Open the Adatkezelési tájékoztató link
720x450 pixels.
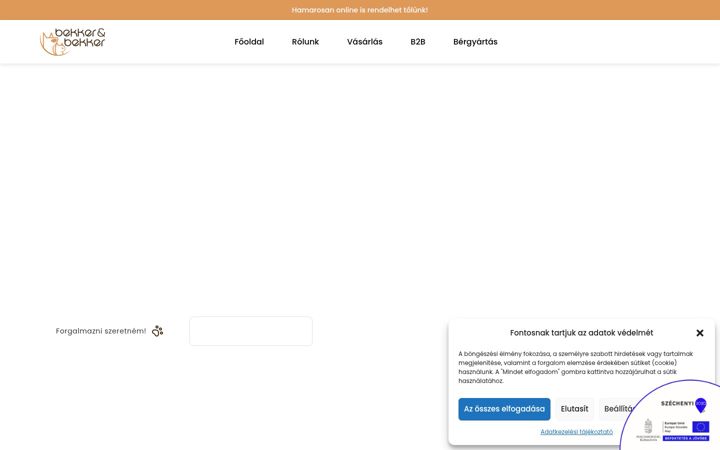pyautogui.click(x=576, y=432)
